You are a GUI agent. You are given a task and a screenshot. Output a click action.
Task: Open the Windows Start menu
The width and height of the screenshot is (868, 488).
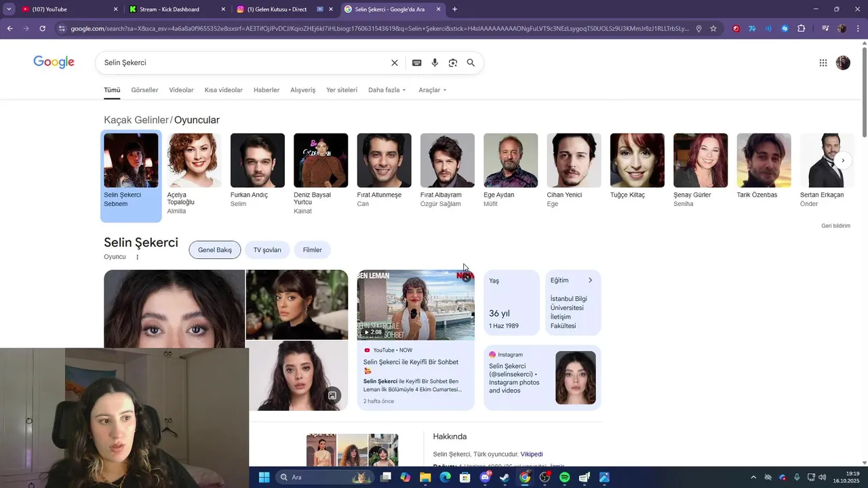(264, 477)
